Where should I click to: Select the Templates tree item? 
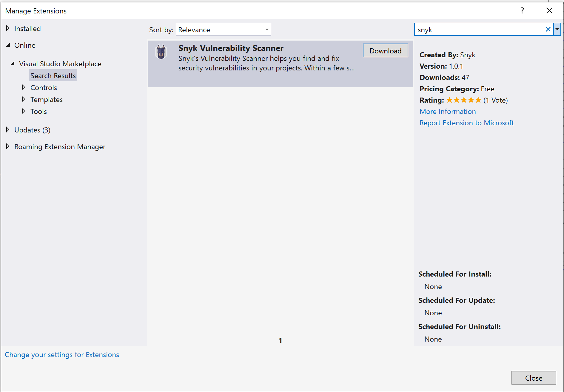pos(47,100)
